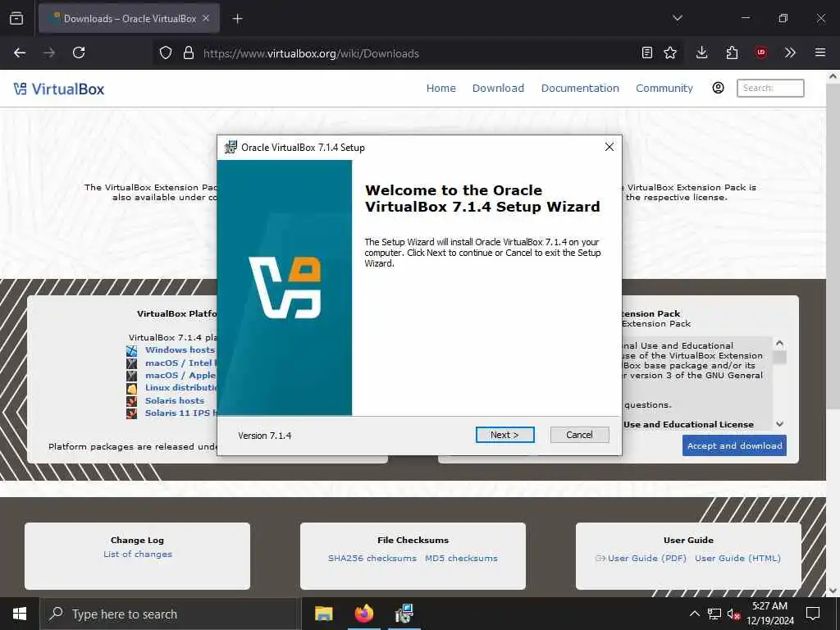Click the site security padlock icon
Viewport: 840px width, 630px height.
pyautogui.click(x=188, y=53)
